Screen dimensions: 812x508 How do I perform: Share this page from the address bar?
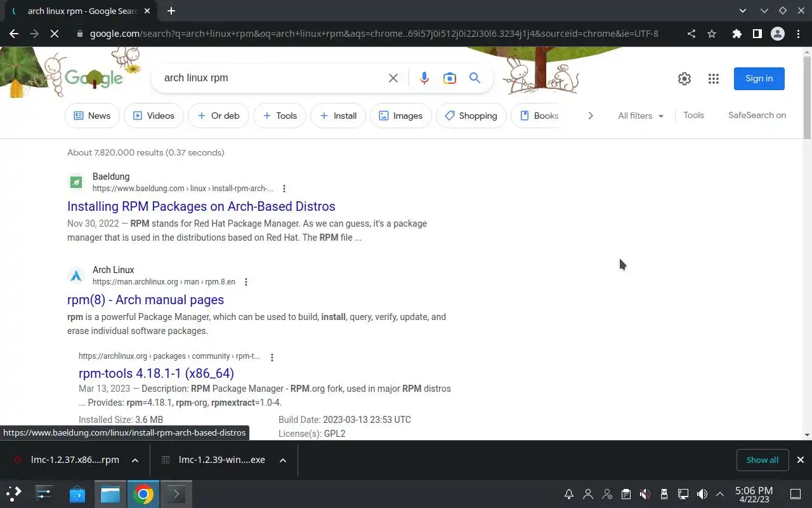click(x=691, y=34)
